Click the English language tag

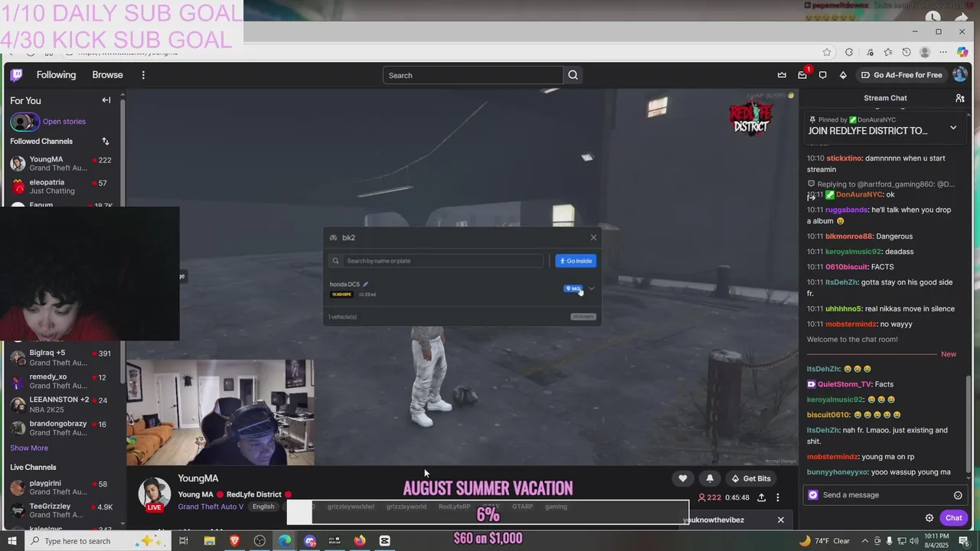263,507
